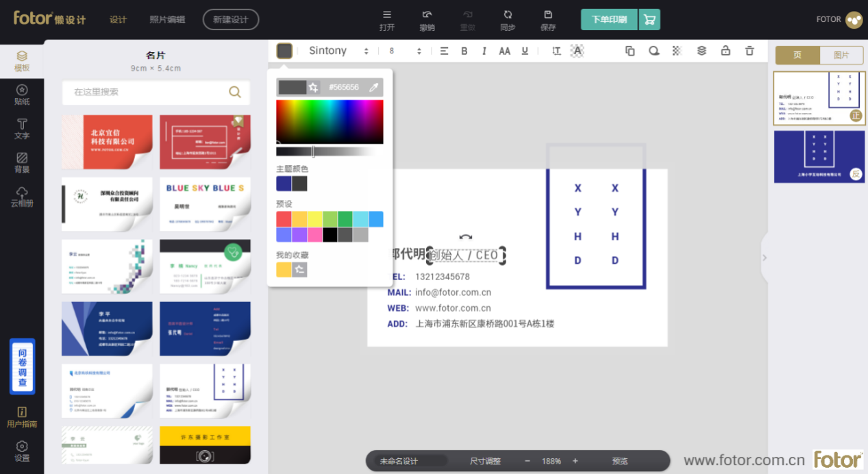Click the lock element icon
This screenshot has height=474, width=868.
(726, 51)
